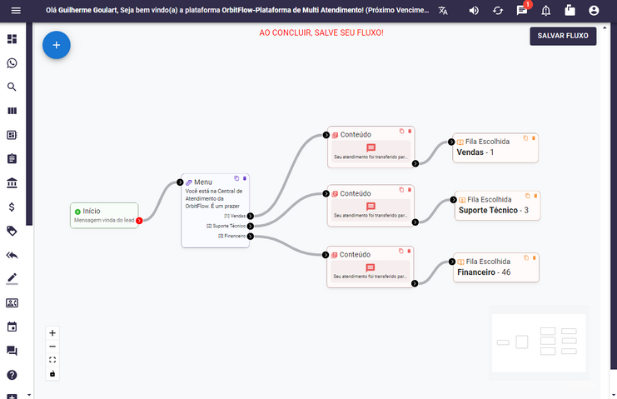Click the 'Vendas - 1' queue label
This screenshot has width=617, height=399.
tap(475, 152)
